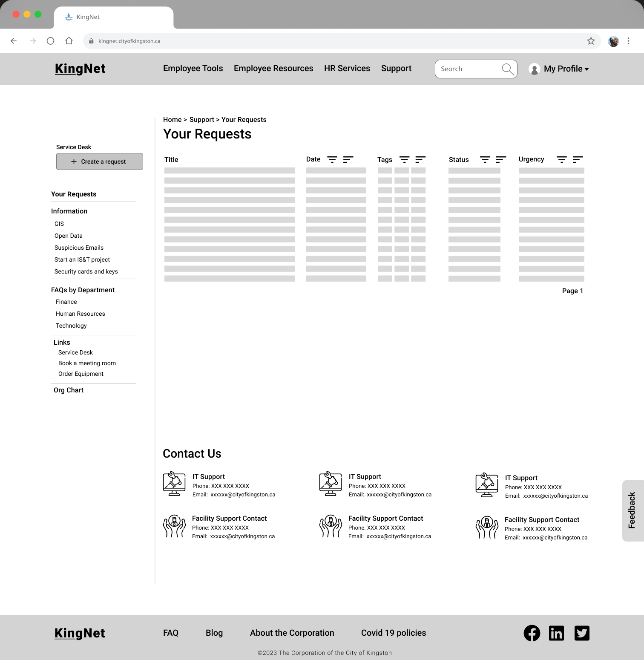The width and height of the screenshot is (644, 660).
Task: Select the KingNet browser tab
Action: (113, 17)
